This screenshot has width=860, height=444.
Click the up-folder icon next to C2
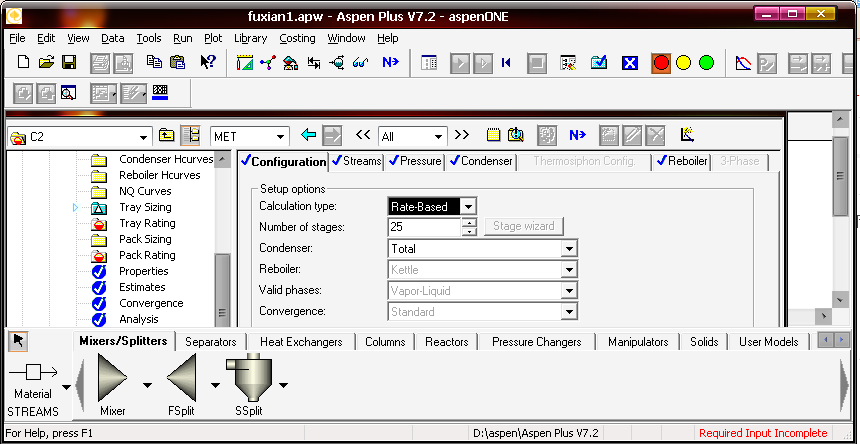point(167,136)
